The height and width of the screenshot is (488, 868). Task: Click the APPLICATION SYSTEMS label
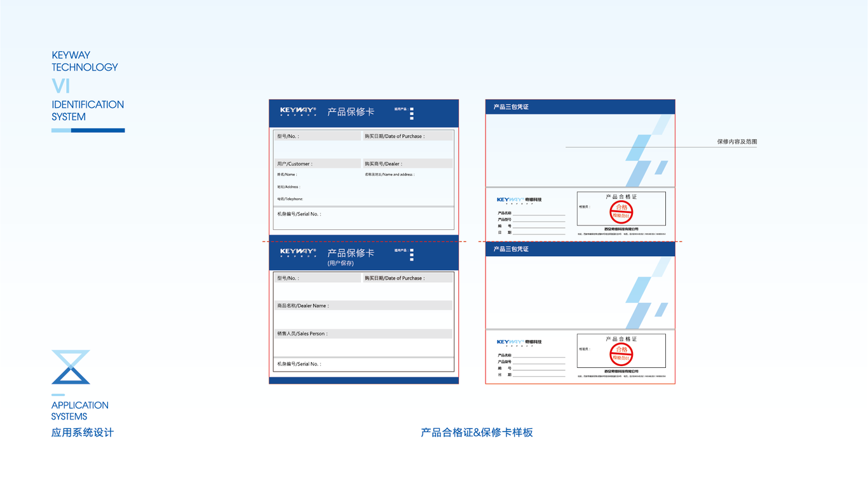point(80,410)
